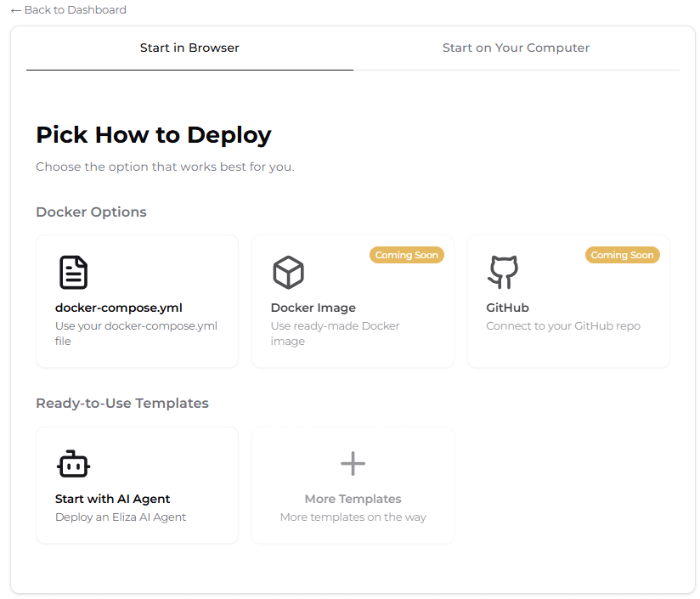Click the Coming Soon badge on Docker Image
This screenshot has width=700, height=599.
[x=406, y=255]
